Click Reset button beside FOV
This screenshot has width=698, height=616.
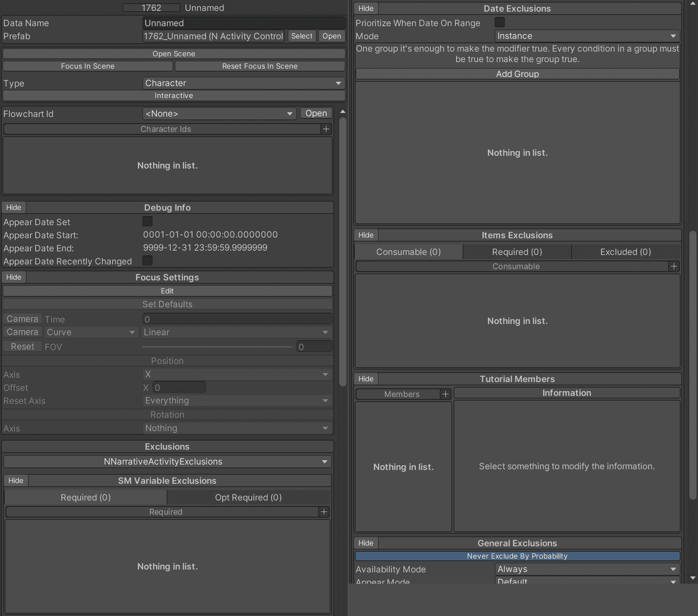pos(22,346)
